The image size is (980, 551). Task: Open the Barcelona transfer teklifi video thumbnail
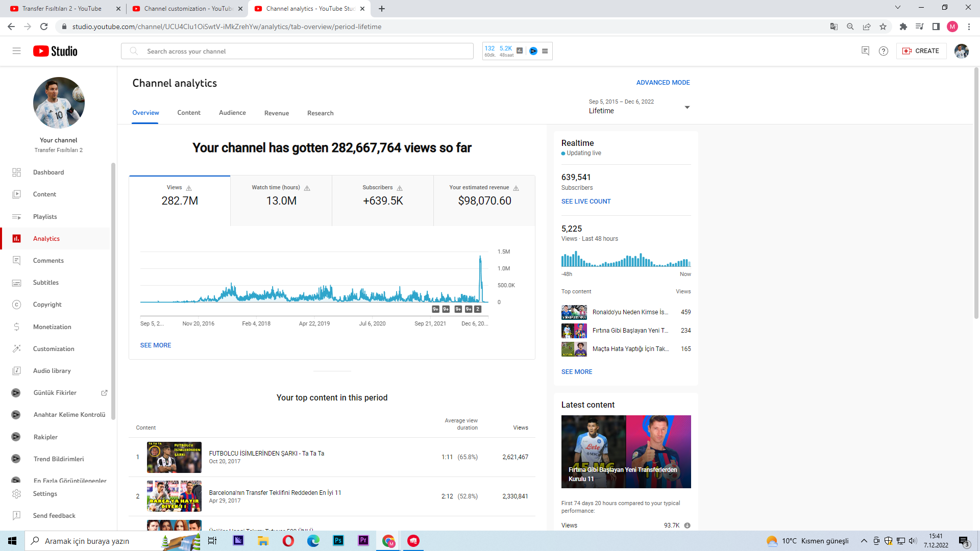174,496
